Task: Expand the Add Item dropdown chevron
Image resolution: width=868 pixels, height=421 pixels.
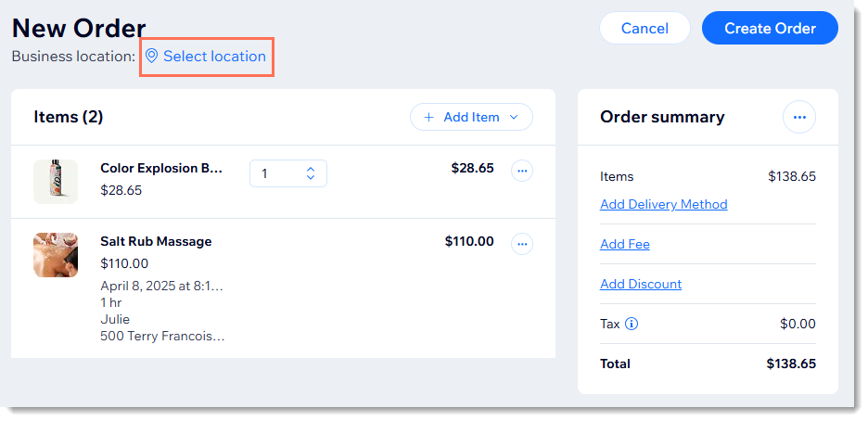Action: click(513, 117)
